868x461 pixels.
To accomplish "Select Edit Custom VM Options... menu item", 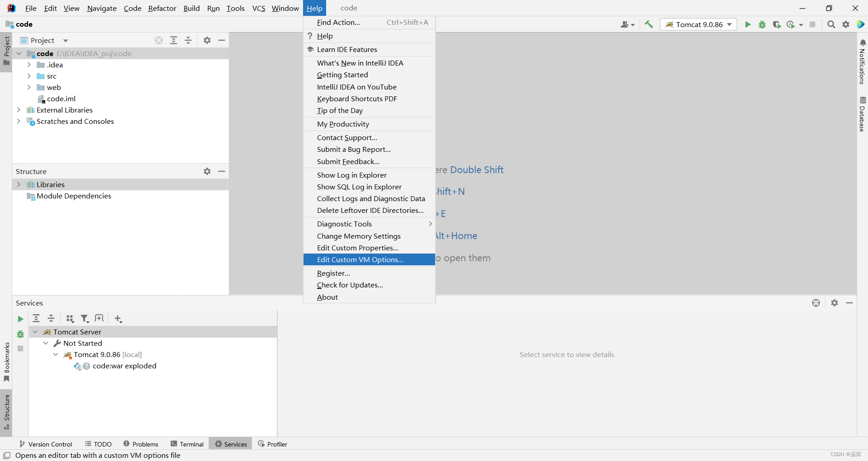I will pyautogui.click(x=369, y=259).
